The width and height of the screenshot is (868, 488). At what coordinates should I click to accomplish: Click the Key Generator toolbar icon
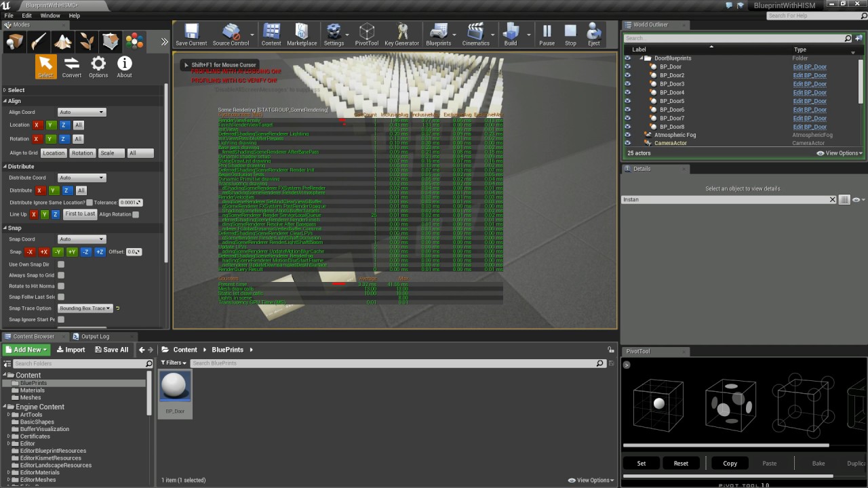pyautogui.click(x=402, y=35)
